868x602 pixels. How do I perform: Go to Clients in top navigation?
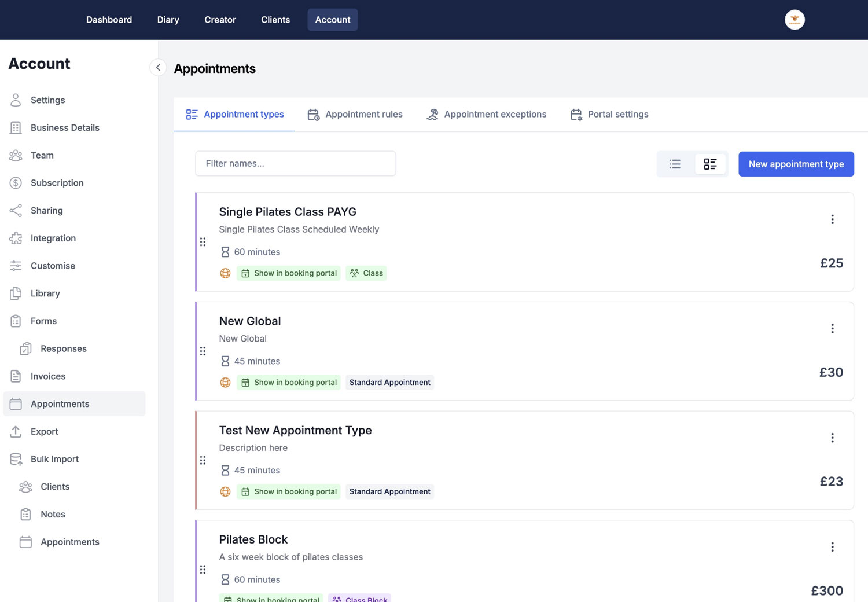coord(275,20)
